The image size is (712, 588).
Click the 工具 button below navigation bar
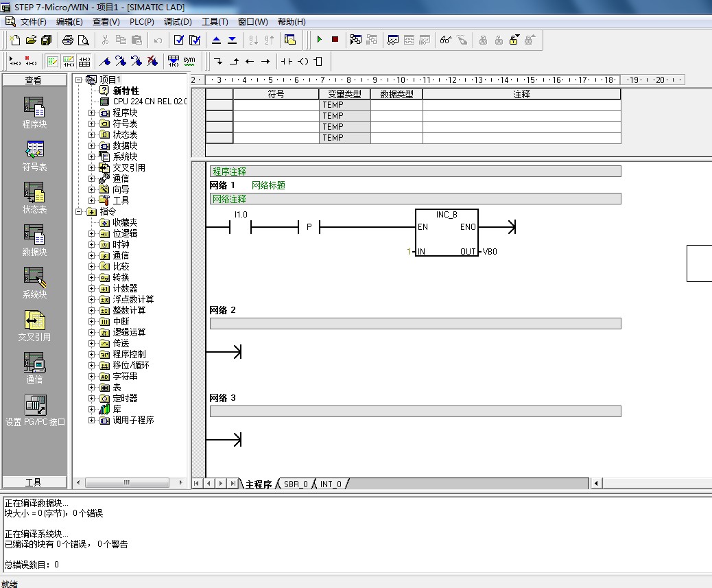34,482
